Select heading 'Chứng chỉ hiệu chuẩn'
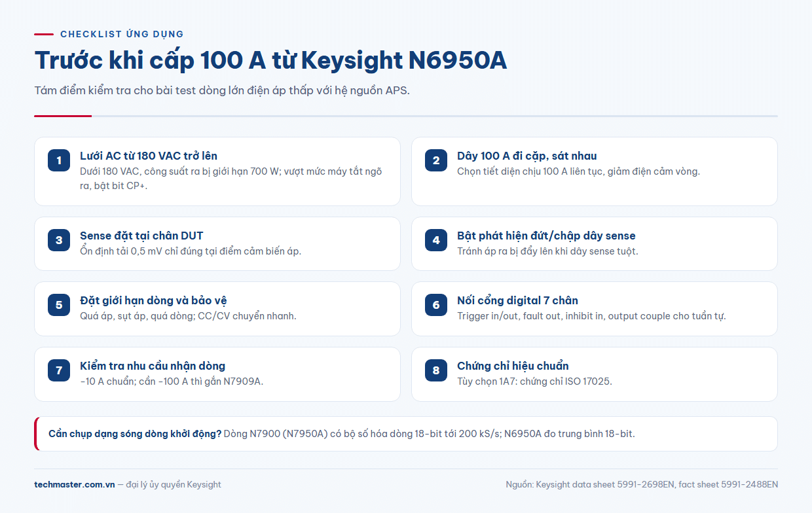Screen dimensions: 812x513 pos(513,366)
